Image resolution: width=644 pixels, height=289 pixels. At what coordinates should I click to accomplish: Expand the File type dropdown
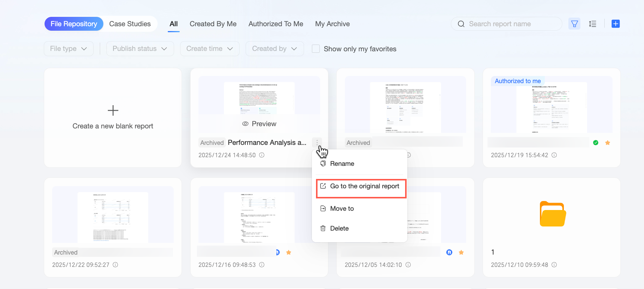click(69, 49)
